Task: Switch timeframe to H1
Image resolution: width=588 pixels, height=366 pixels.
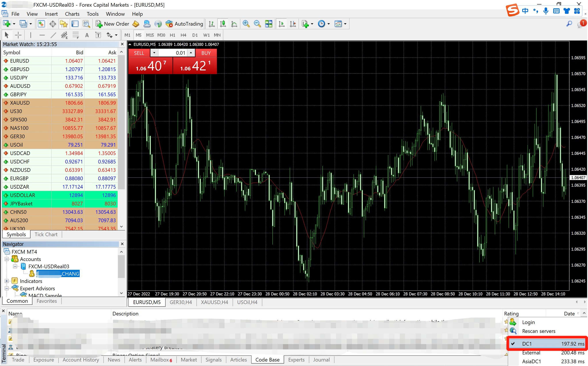Action: pyautogui.click(x=172, y=35)
